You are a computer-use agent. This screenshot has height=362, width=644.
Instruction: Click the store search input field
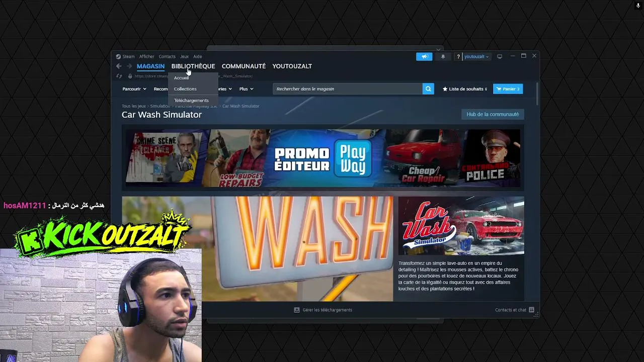pos(348,89)
